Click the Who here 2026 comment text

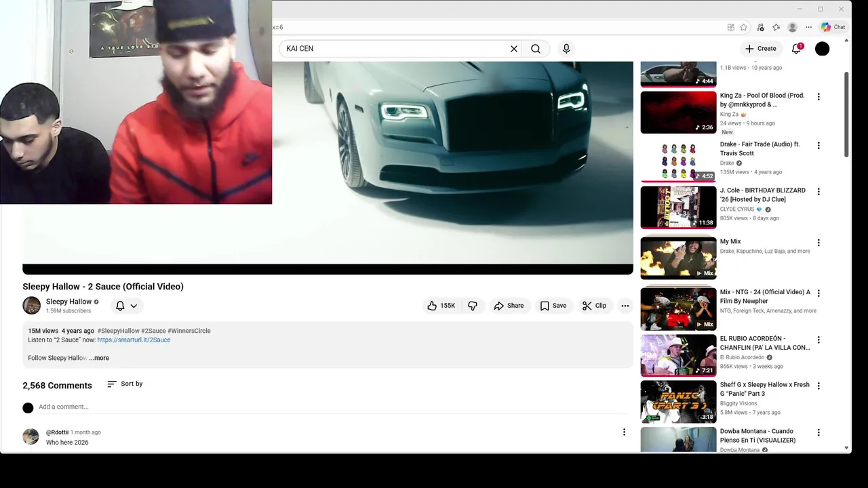coord(67,443)
